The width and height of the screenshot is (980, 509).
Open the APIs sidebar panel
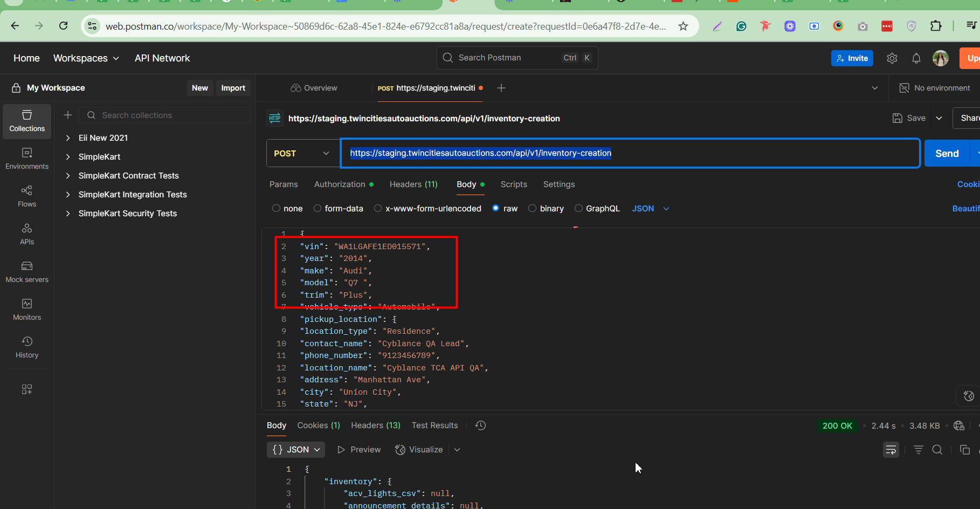[x=27, y=235]
